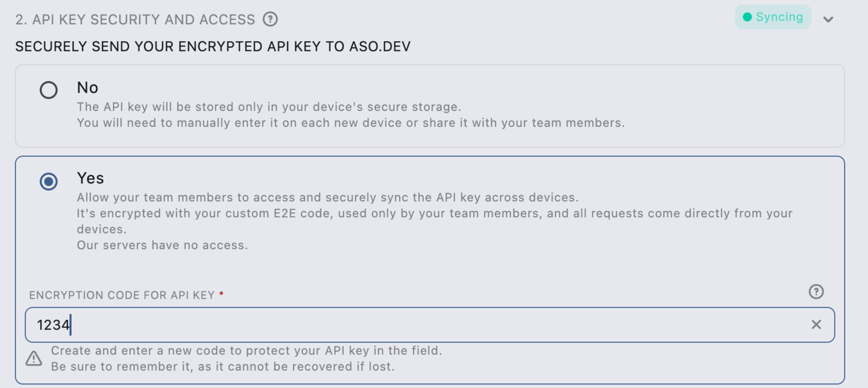
Task: Clear the encryption code field with X
Action: click(x=816, y=325)
